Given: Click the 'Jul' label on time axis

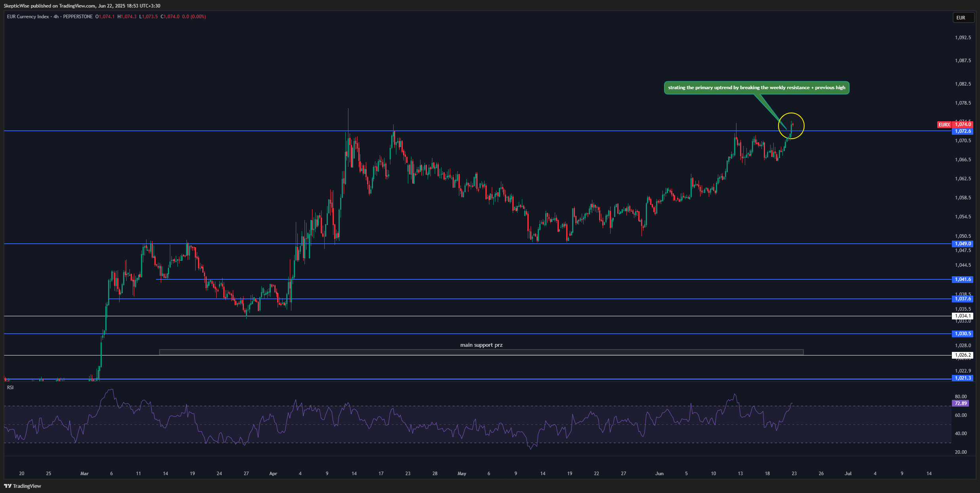Looking at the screenshot, I should click(x=848, y=474).
